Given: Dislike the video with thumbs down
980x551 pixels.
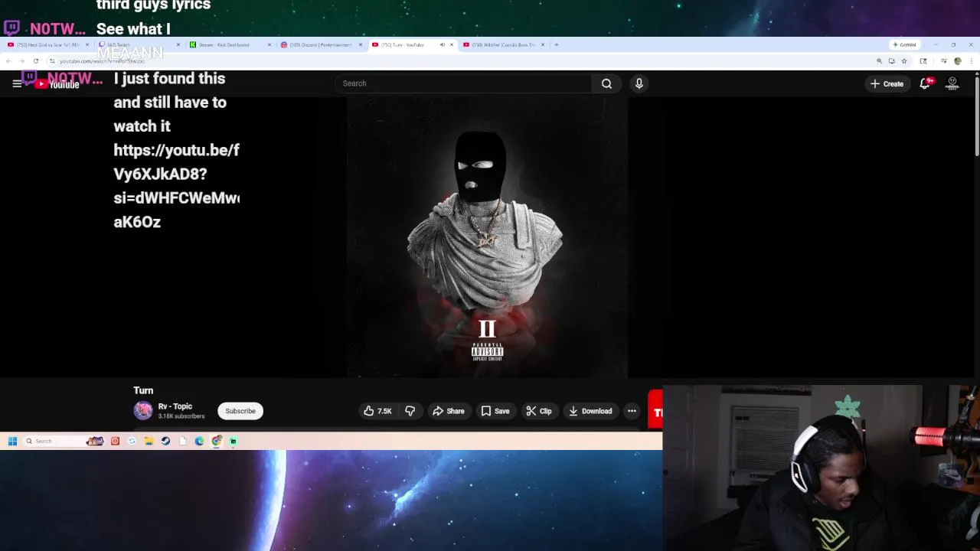Looking at the screenshot, I should coord(410,411).
